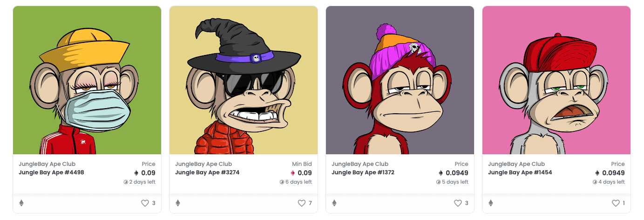Click Ethereum chain icon under Ape #4498
This screenshot has width=644, height=220.
[21, 203]
